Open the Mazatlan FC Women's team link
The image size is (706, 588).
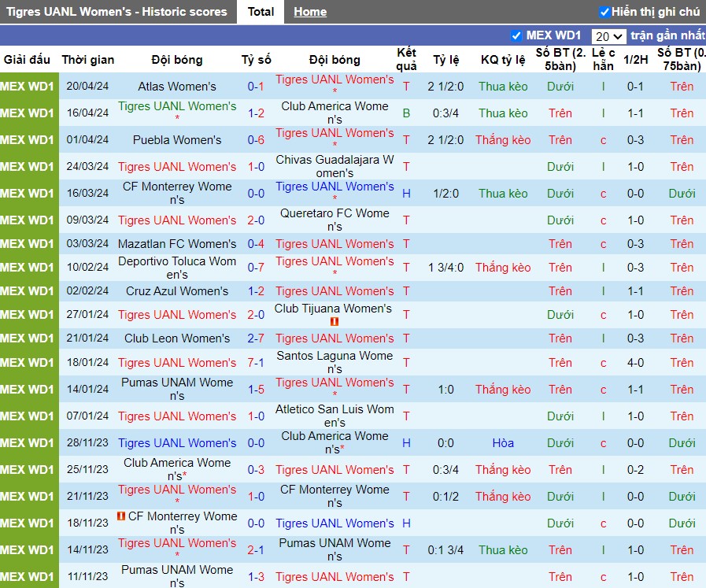coord(177,243)
